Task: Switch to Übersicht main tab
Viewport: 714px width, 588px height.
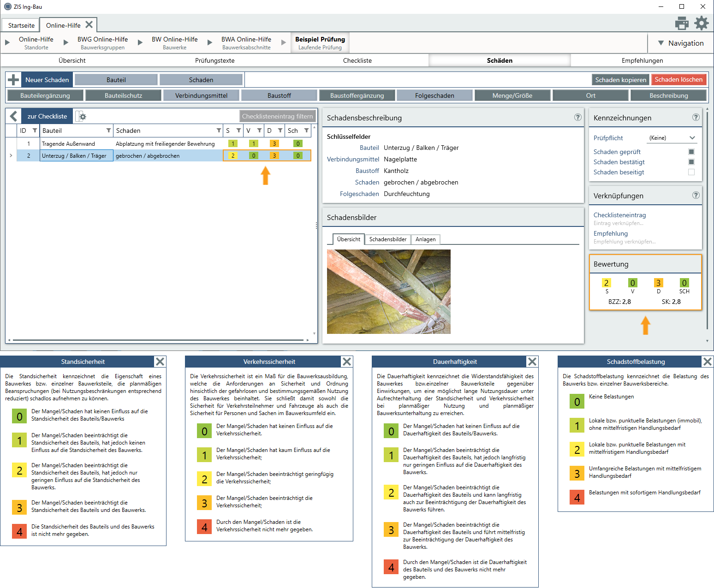Action: coord(72,60)
